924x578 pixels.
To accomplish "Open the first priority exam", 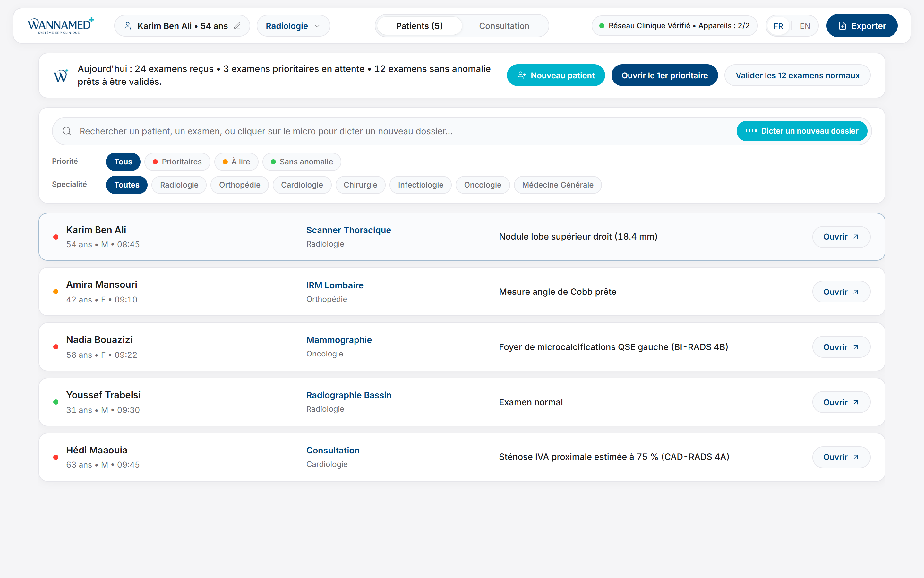I will [664, 75].
